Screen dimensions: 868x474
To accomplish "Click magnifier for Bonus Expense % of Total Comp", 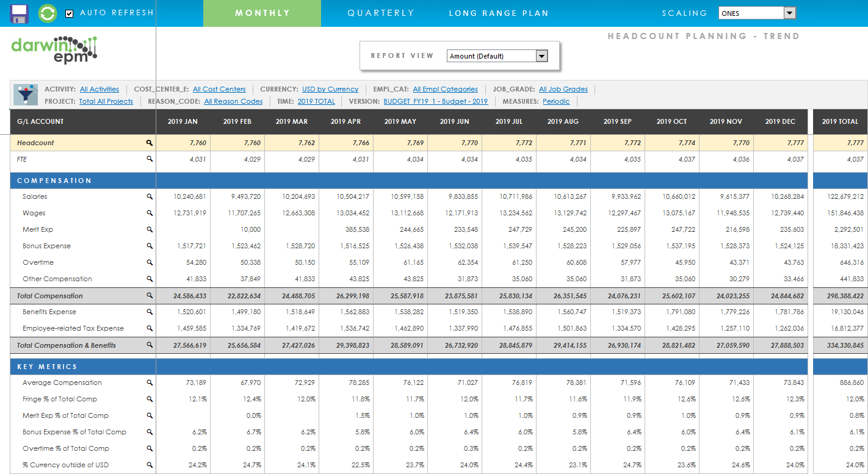I will tap(149, 433).
